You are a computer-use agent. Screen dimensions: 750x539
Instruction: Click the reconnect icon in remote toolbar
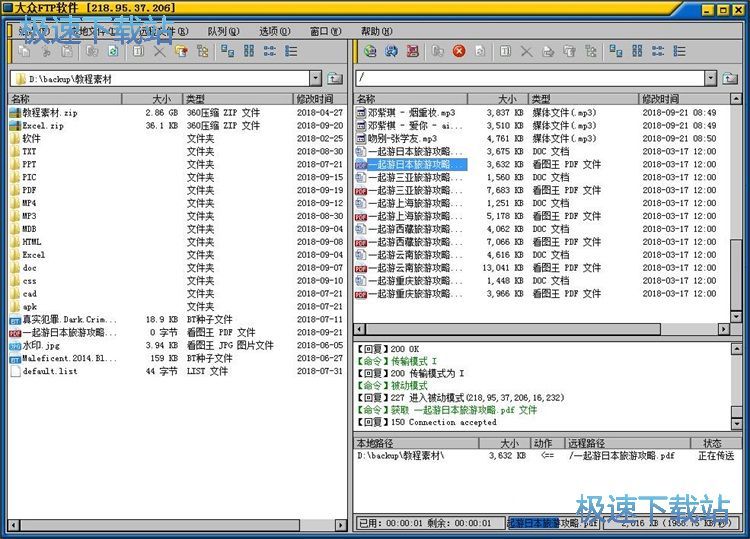391,51
